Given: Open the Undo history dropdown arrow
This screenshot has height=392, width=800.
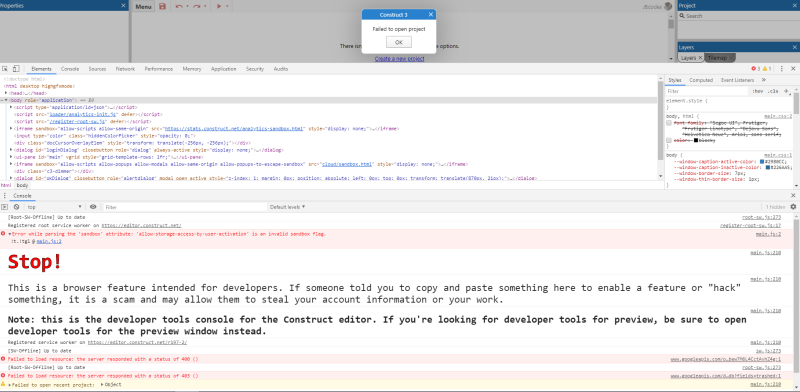Looking at the screenshot, I should click(187, 7).
